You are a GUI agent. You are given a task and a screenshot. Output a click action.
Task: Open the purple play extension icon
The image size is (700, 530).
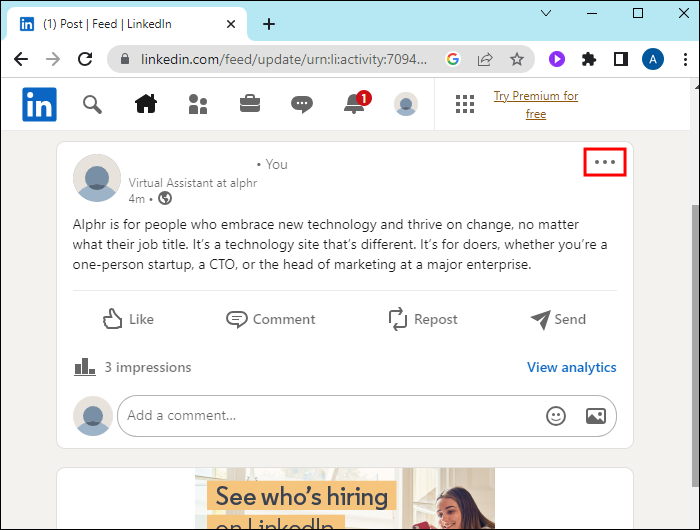tap(557, 59)
